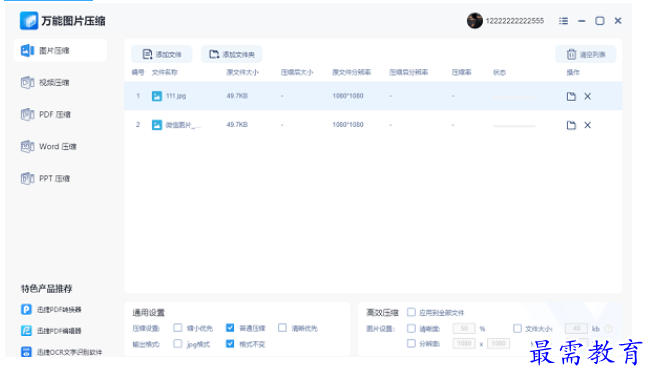The height and width of the screenshot is (384, 651).
Task: Click 添加文件 button
Action: (162, 54)
